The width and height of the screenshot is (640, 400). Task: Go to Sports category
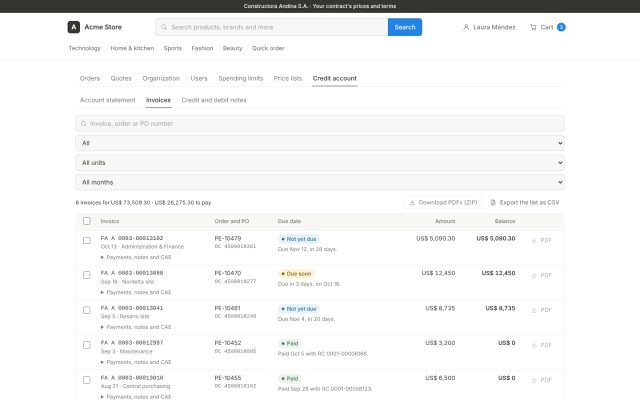pyautogui.click(x=173, y=48)
